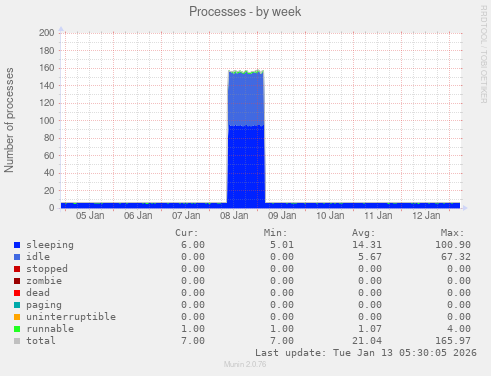Click the 20 y-axis tick label
The width and height of the screenshot is (491, 376).
click(x=49, y=191)
